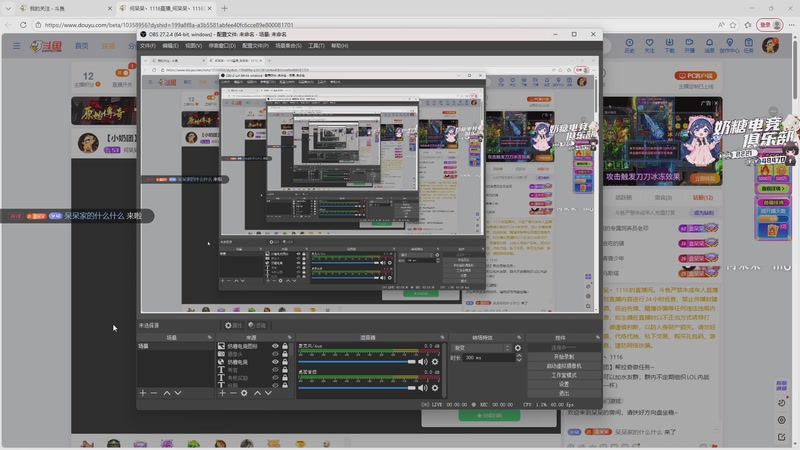Viewport: 800px width, 450px height.
Task: Open the source 滤镜 filters button
Action: click(257, 326)
